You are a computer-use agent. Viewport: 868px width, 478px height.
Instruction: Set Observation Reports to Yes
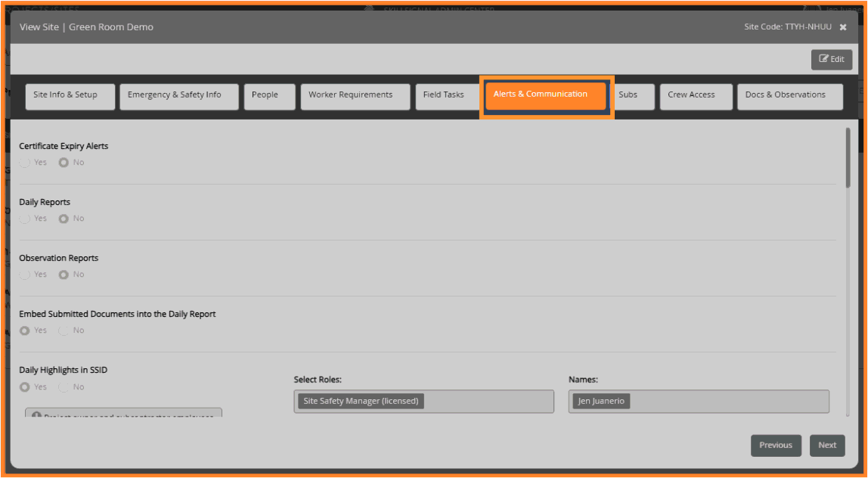point(24,275)
